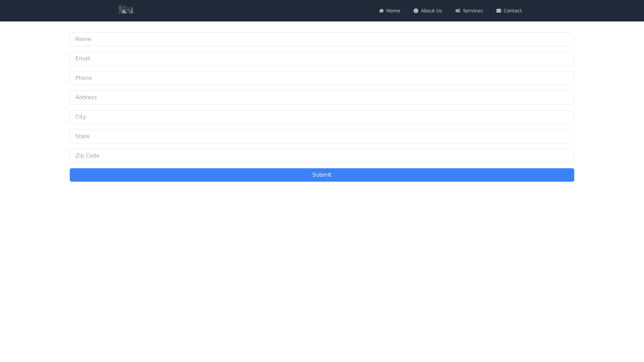
Task: Click the site logo image
Action: tap(126, 10)
